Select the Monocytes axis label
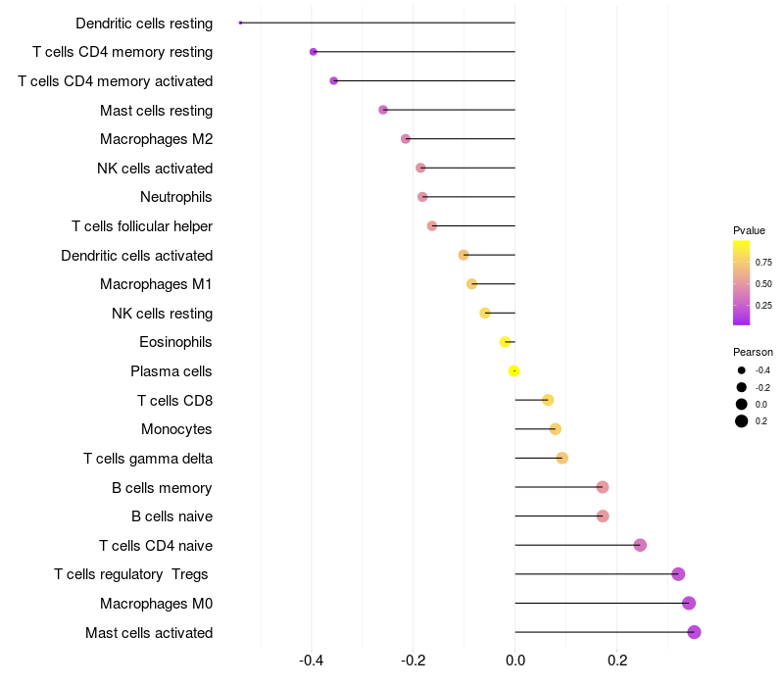The height and width of the screenshot is (686, 784). click(176, 429)
